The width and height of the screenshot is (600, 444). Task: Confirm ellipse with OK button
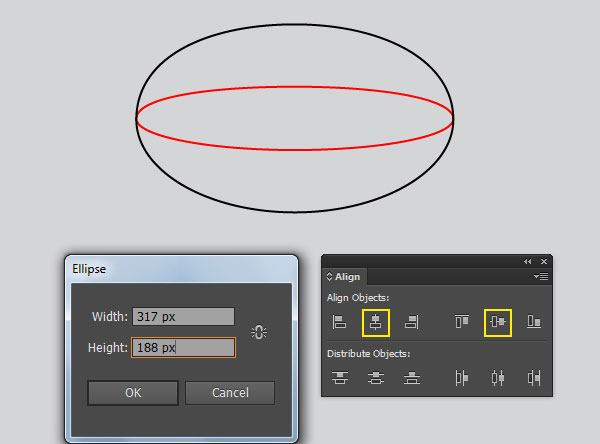click(133, 393)
